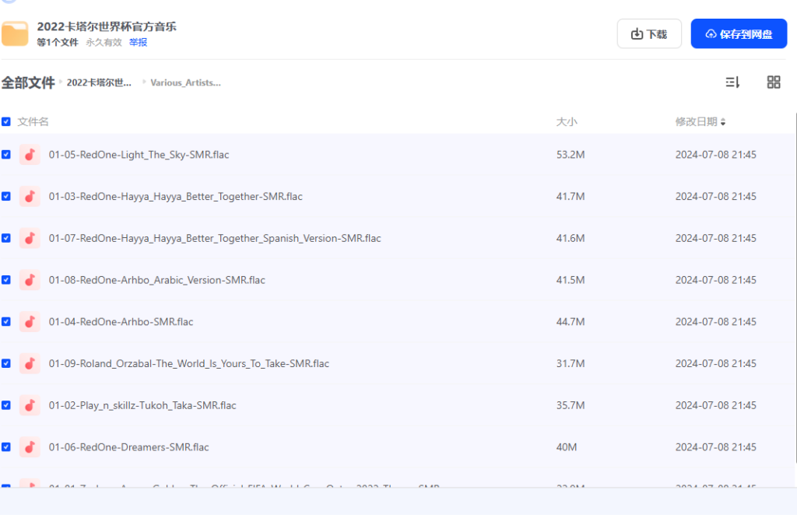Screen dimensions: 797x532
Task: Open 01-05-RedOne-Light_The_Sky-SMR.flac
Action: (x=139, y=155)
